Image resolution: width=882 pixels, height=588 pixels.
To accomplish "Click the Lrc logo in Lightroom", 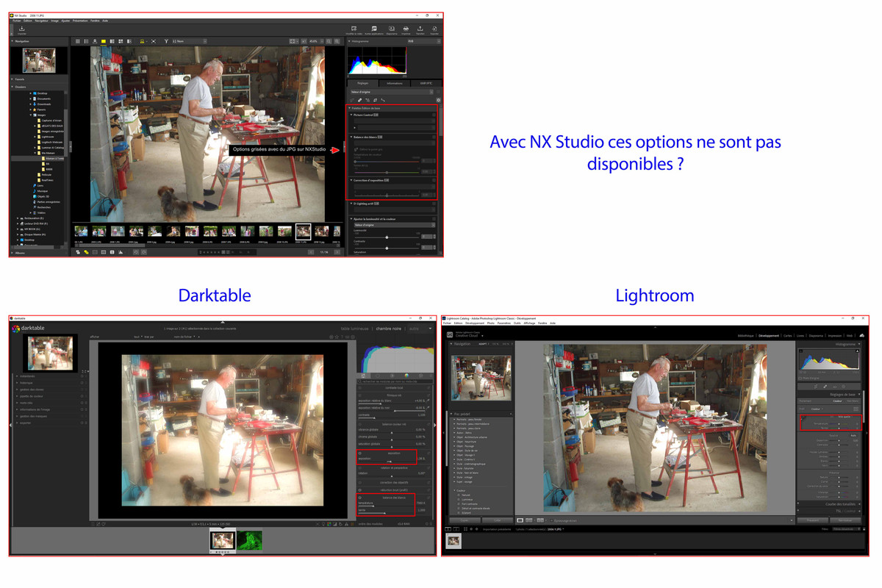I will [450, 334].
